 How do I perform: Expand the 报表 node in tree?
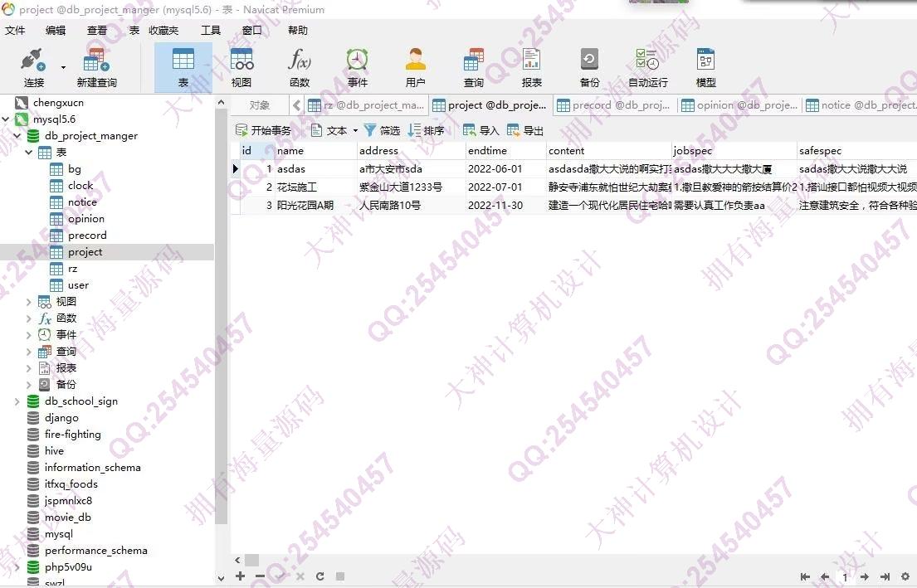[29, 368]
